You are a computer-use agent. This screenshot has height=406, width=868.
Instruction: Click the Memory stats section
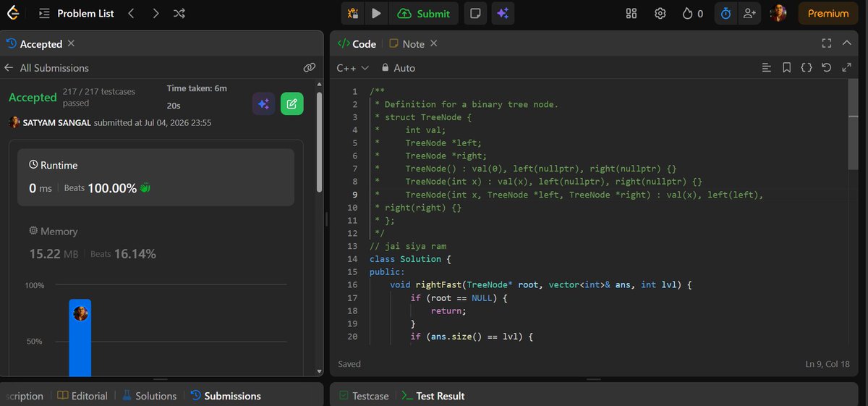(x=93, y=244)
